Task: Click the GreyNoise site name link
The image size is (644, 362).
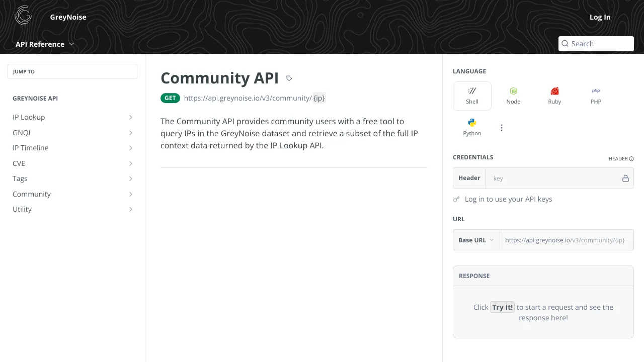Action: point(68,17)
